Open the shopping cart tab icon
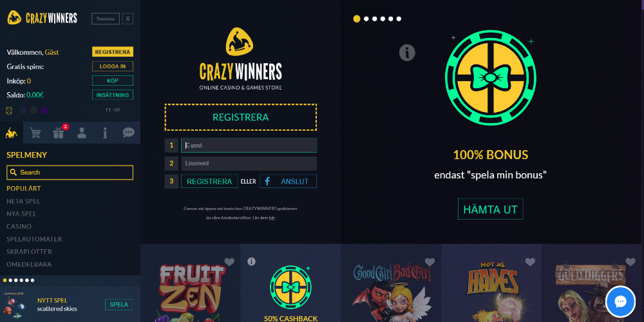Image resolution: width=644 pixels, height=322 pixels. [35, 133]
